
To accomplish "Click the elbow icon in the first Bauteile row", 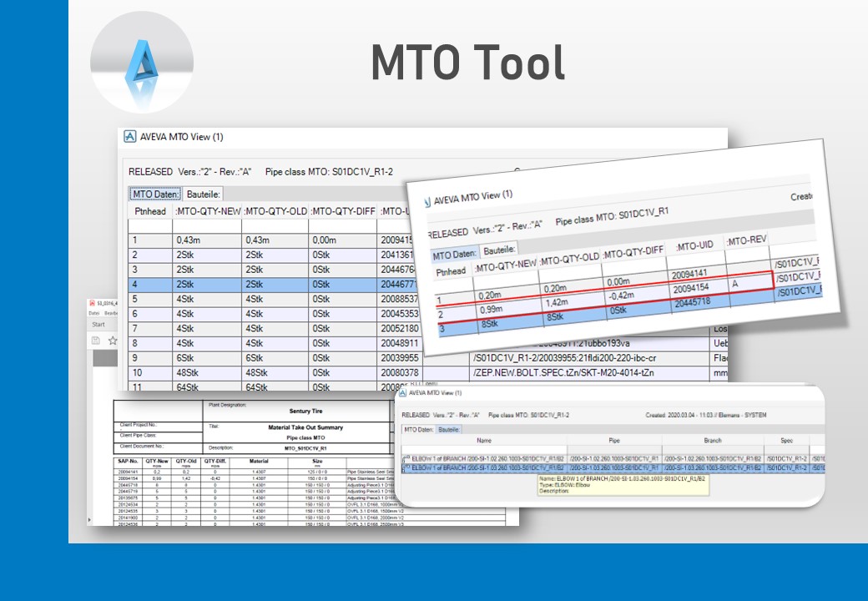I will click(406, 458).
